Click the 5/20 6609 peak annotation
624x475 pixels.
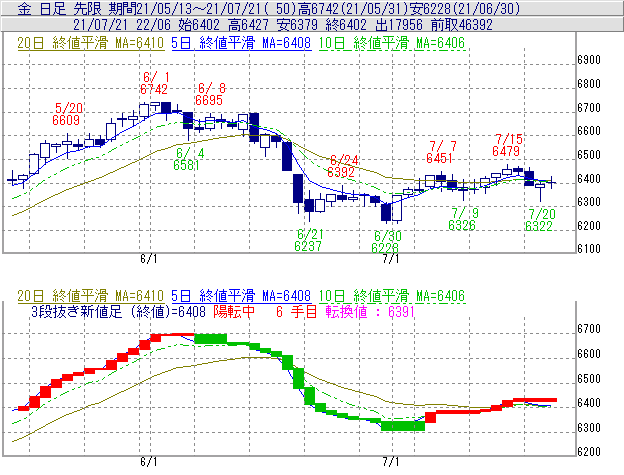click(66, 114)
